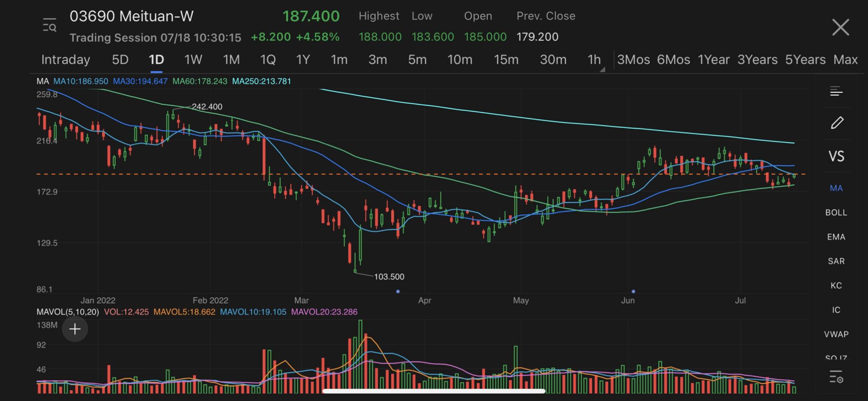Set range to 6Mos
Screen dimensions: 868x401
click(x=673, y=59)
